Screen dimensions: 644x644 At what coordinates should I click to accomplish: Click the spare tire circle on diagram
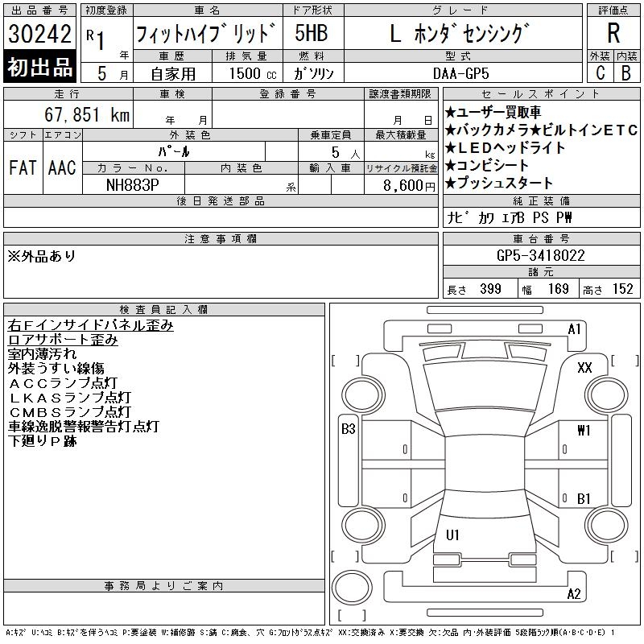[352, 588]
